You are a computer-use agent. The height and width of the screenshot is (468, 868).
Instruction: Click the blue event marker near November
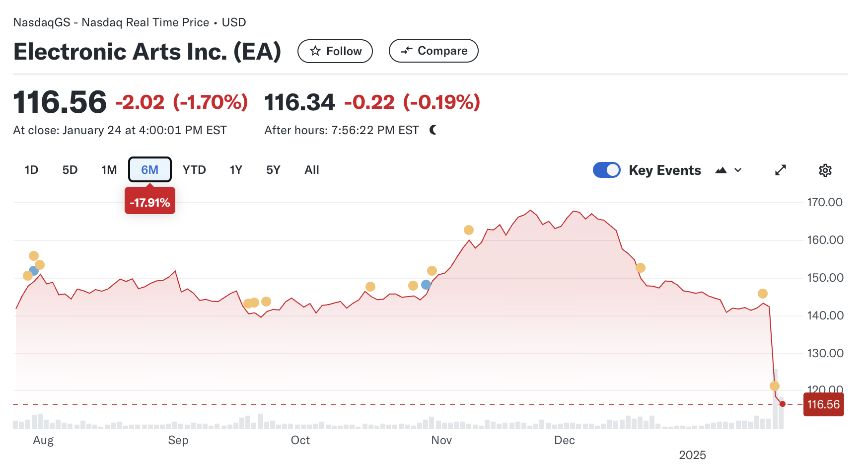click(x=426, y=285)
